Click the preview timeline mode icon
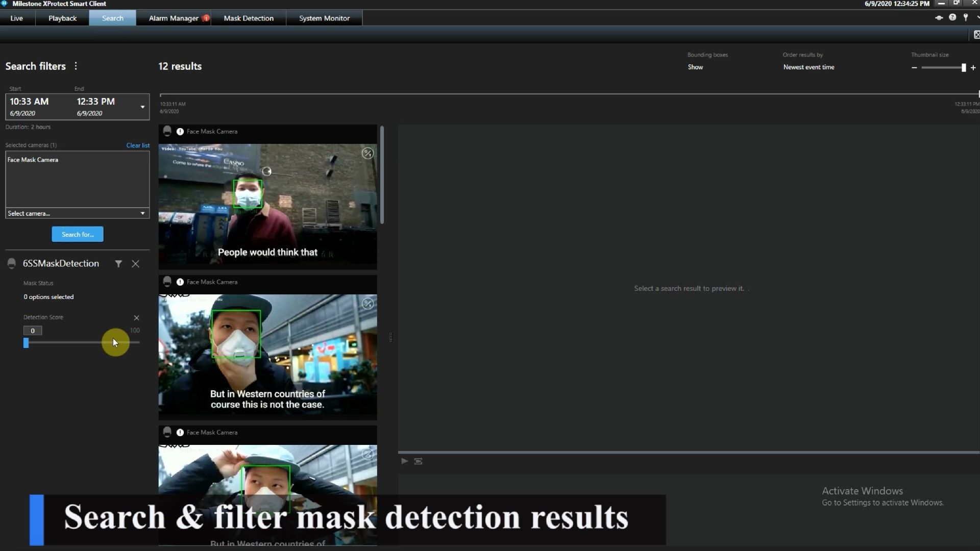The image size is (980, 551). click(x=418, y=461)
